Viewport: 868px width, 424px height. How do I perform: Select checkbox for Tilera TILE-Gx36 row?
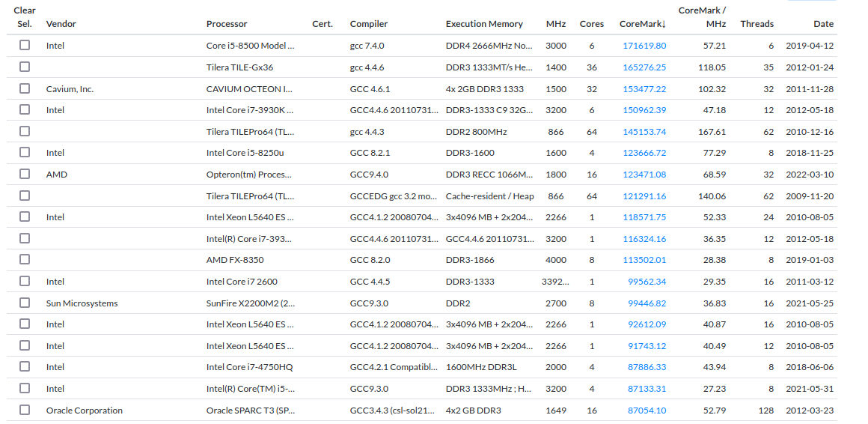coord(25,67)
